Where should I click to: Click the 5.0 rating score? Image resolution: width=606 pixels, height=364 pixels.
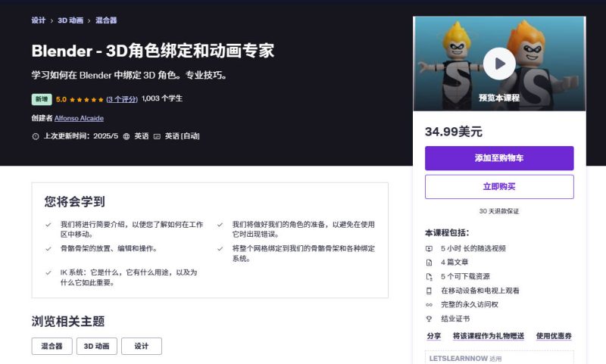[61, 99]
